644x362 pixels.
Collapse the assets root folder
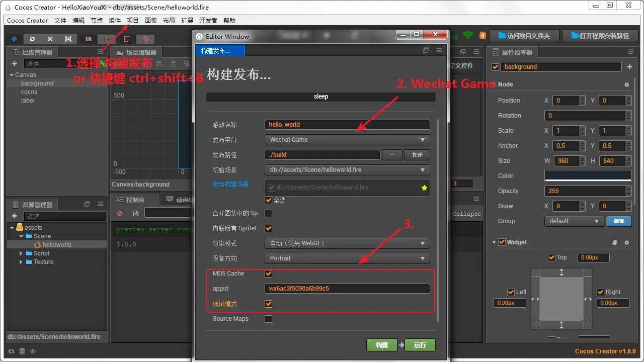(12, 228)
